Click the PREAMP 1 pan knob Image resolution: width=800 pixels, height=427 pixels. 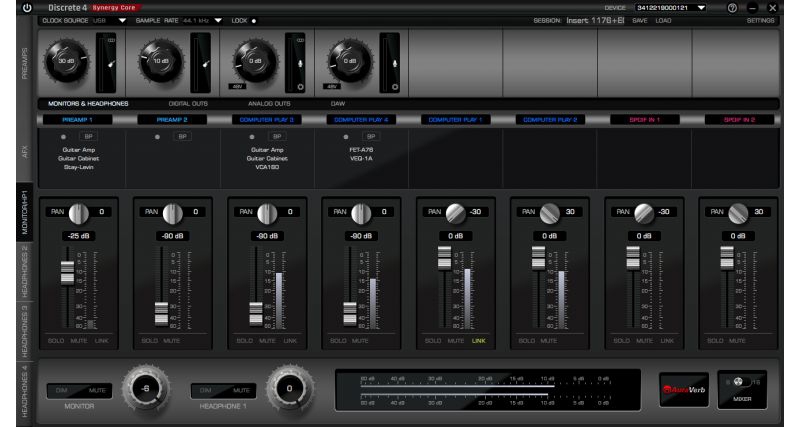(79, 213)
